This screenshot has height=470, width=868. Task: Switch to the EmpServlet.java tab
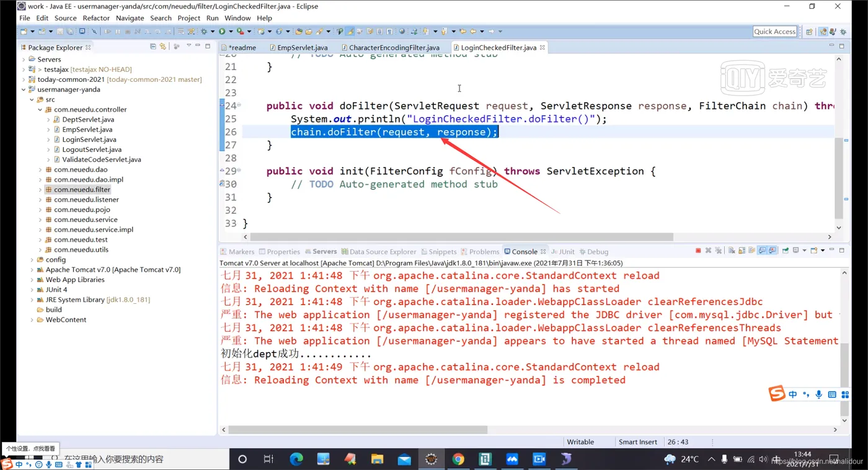pos(298,47)
